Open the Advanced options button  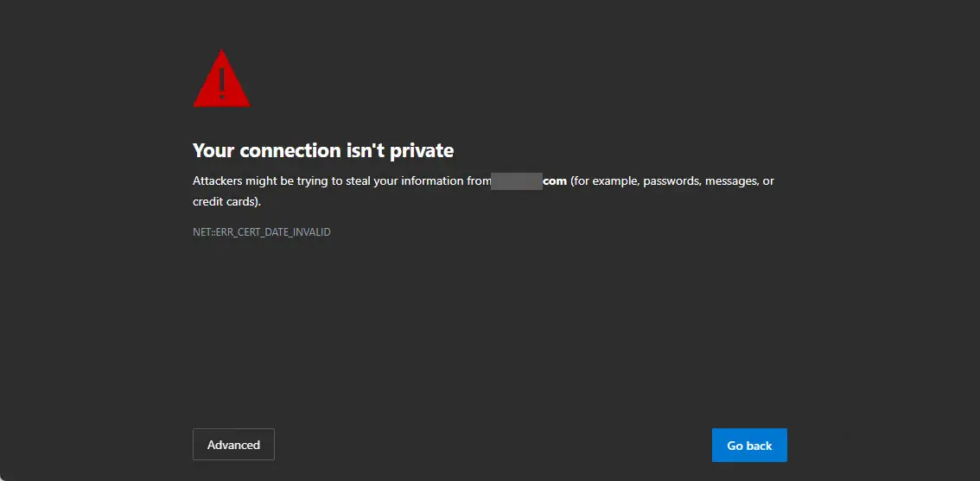[x=233, y=445]
